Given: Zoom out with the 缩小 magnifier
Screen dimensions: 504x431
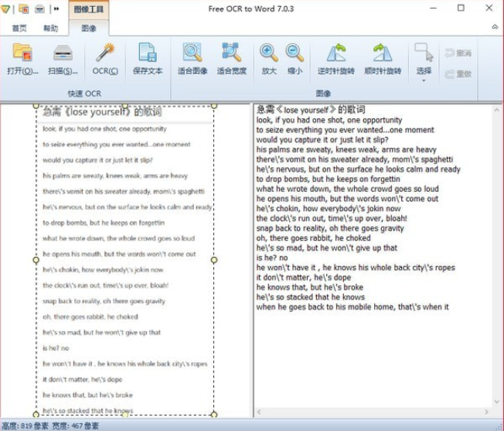Looking at the screenshot, I should 295,53.
